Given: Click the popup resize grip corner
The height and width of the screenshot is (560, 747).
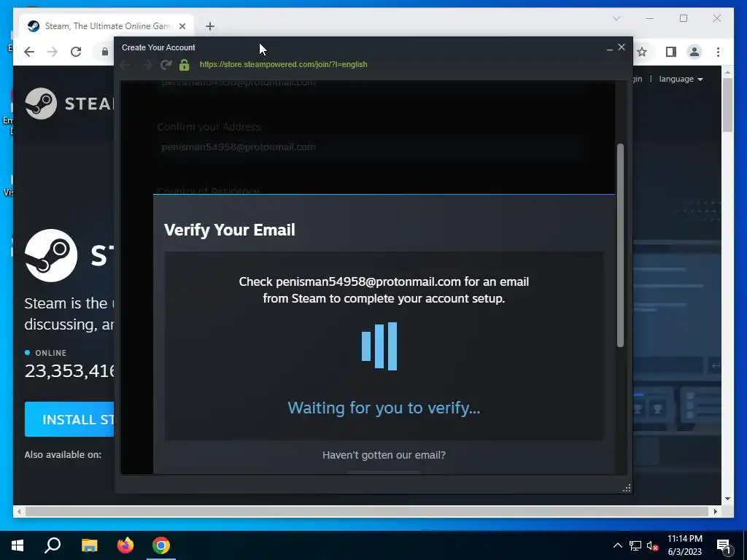Looking at the screenshot, I should [x=627, y=488].
